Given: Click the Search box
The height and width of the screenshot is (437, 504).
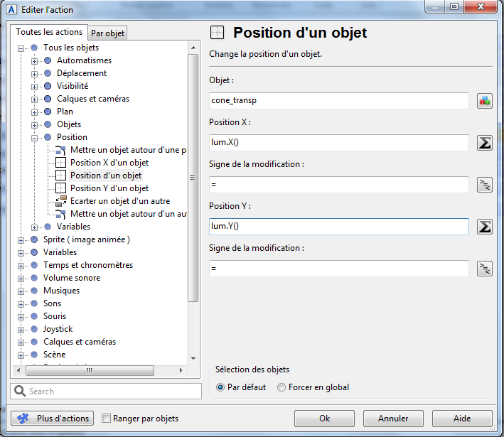Looking at the screenshot, I should (106, 391).
